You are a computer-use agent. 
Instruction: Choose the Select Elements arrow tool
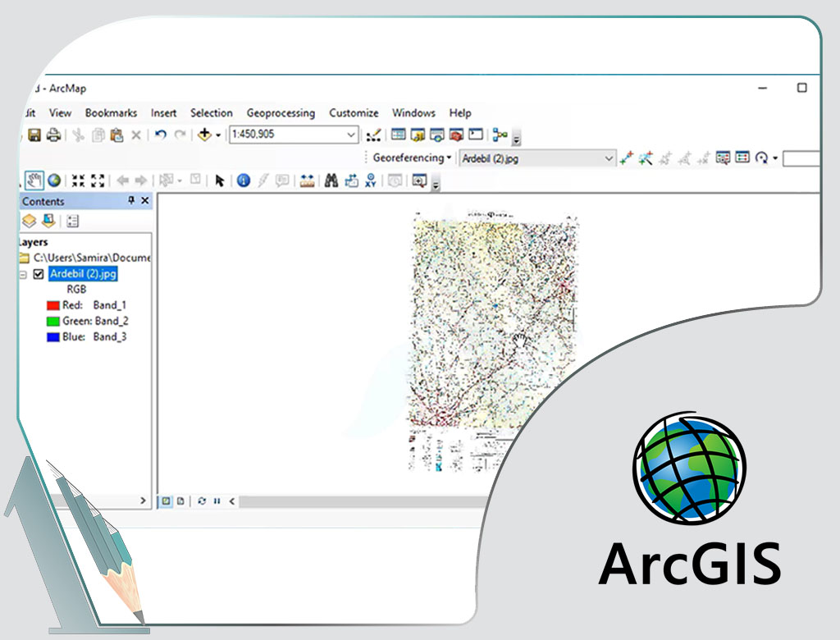point(219,181)
